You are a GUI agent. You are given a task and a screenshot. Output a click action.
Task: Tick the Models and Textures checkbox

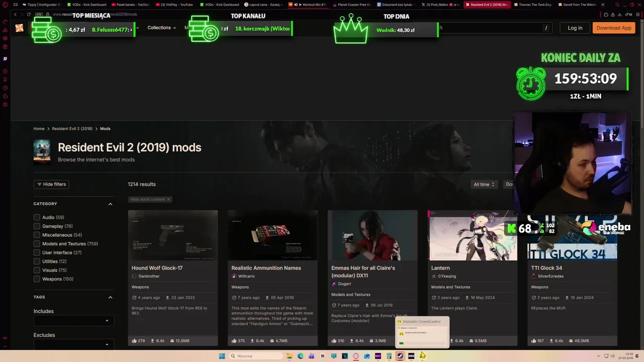pos(37,244)
